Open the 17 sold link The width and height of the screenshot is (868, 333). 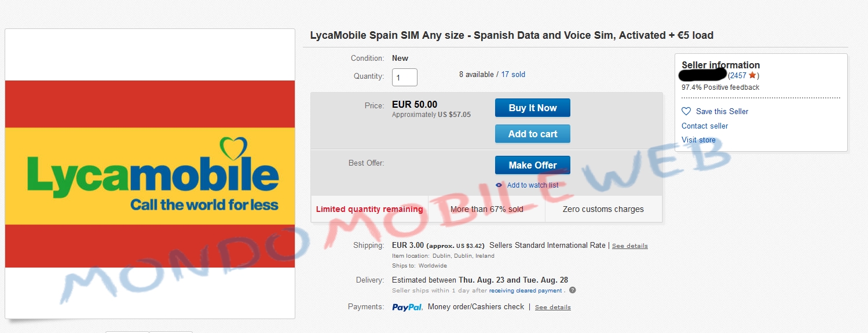513,75
